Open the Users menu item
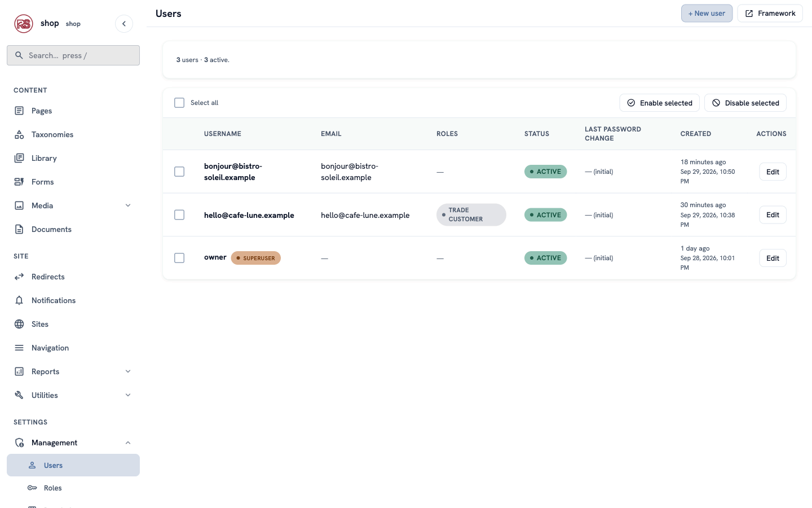812x508 pixels. (73, 465)
